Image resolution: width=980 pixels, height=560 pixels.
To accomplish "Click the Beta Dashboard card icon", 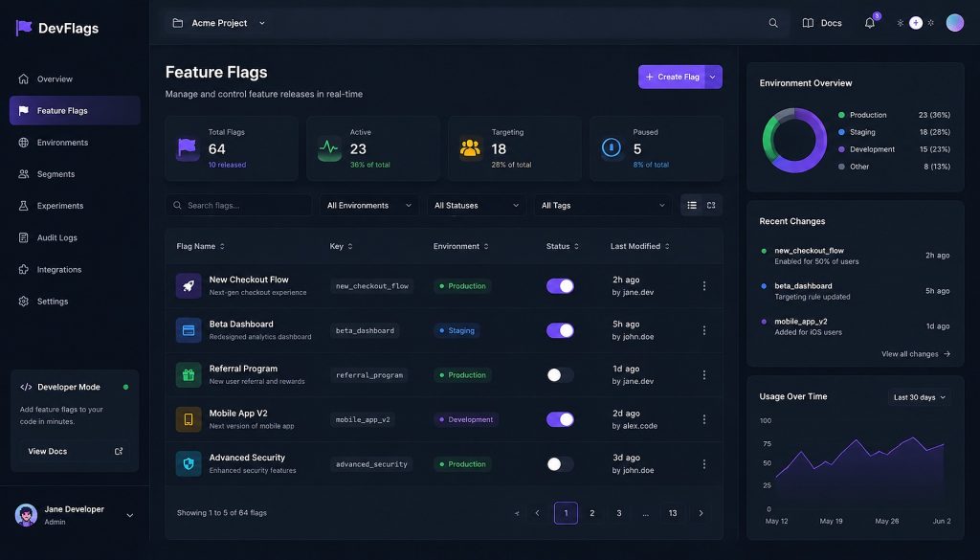I will tap(189, 330).
